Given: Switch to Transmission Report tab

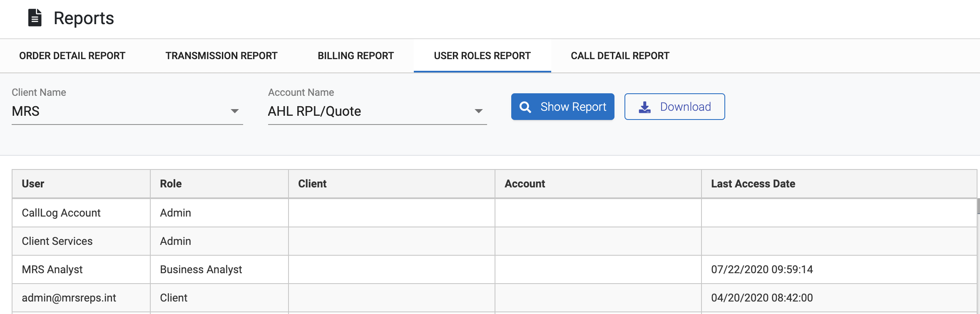Looking at the screenshot, I should 221,56.
